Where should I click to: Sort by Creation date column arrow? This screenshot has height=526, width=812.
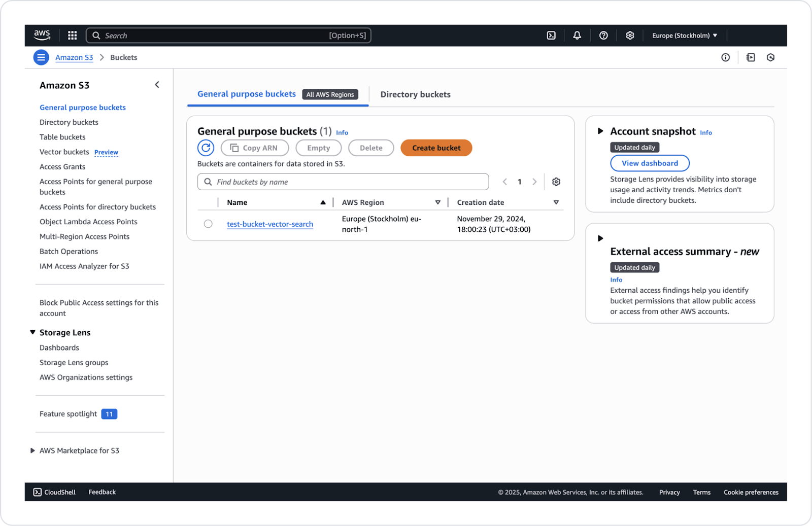[x=556, y=202]
